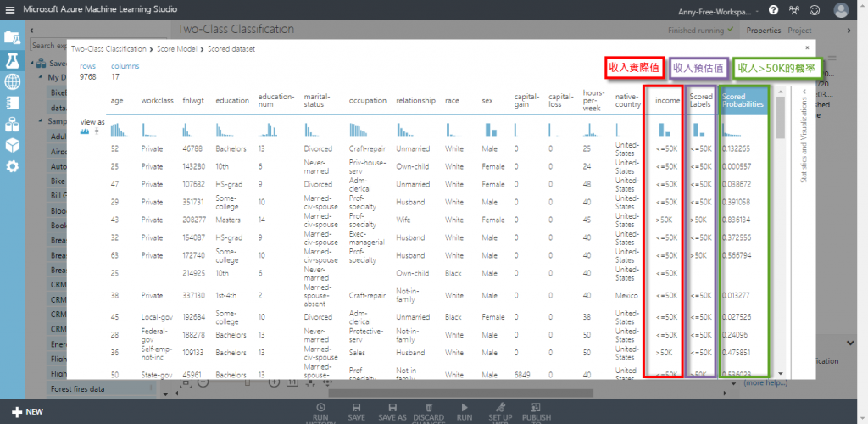Open the user account avatar
868x424 pixels.
tap(841, 10)
